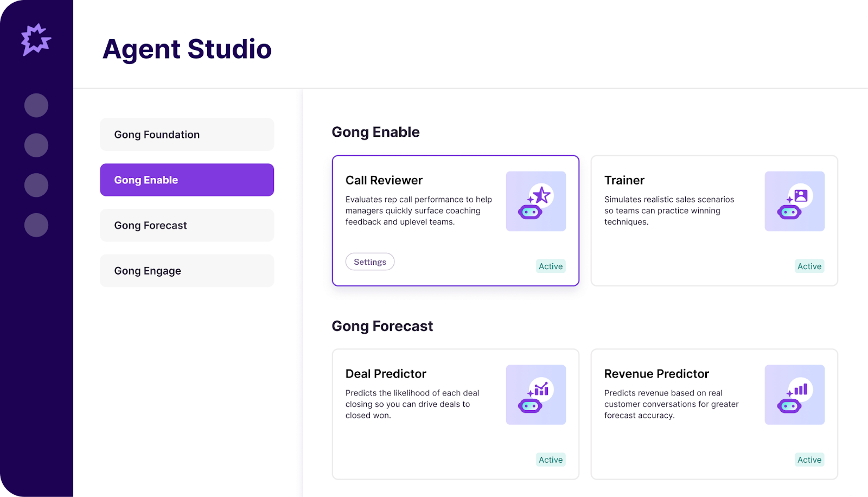The height and width of the screenshot is (497, 868).
Task: Click the Call Reviewer star robot icon
Action: coord(535,201)
